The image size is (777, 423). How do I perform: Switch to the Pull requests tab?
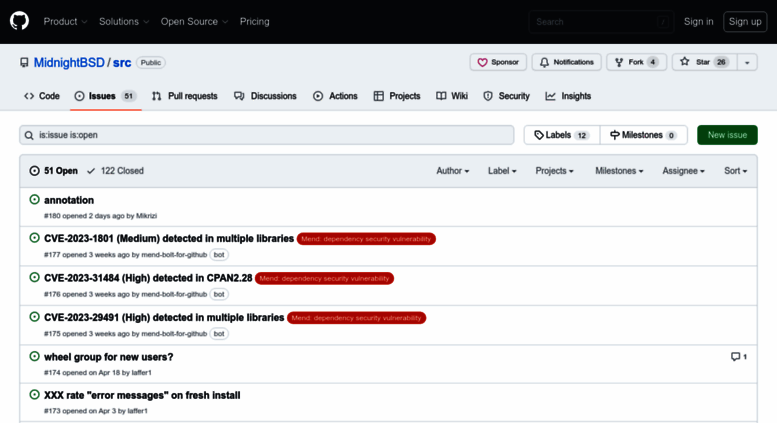pos(185,96)
